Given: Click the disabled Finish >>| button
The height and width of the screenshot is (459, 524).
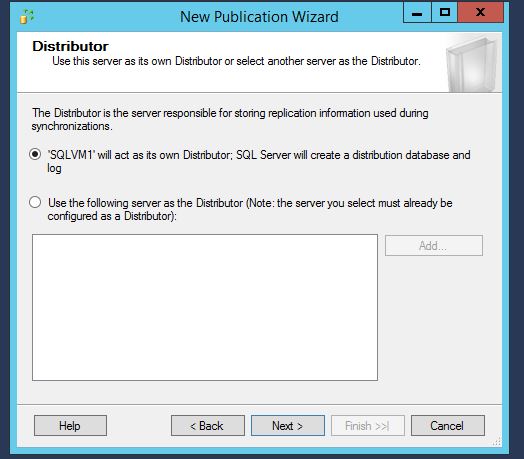Looking at the screenshot, I should click(368, 426).
